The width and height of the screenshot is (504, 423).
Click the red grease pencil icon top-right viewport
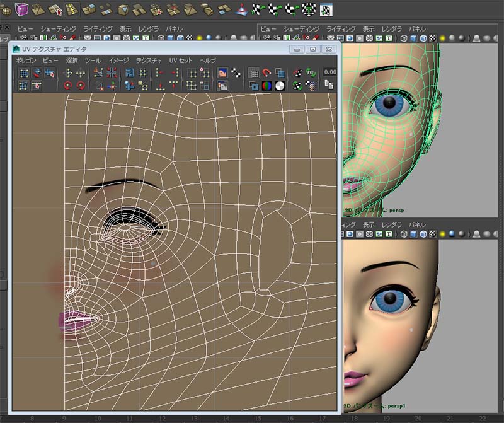(x=316, y=38)
